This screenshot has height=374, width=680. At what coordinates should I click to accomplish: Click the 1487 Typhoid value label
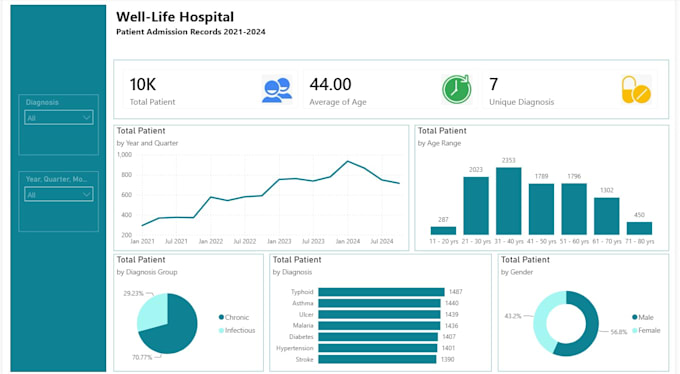[456, 292]
